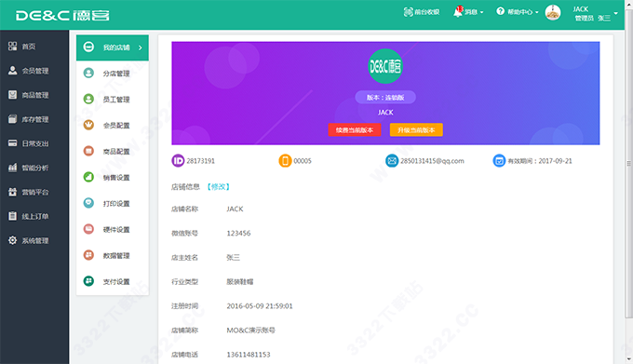The width and height of the screenshot is (633, 364).
Task: Expand the 帮助中心 dropdown arrow
Action: pyautogui.click(x=536, y=12)
